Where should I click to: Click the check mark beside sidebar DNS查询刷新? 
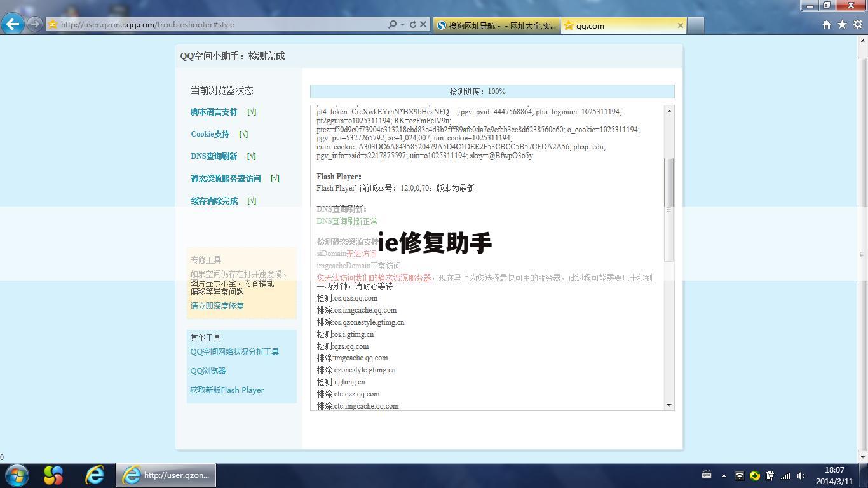[x=252, y=156]
